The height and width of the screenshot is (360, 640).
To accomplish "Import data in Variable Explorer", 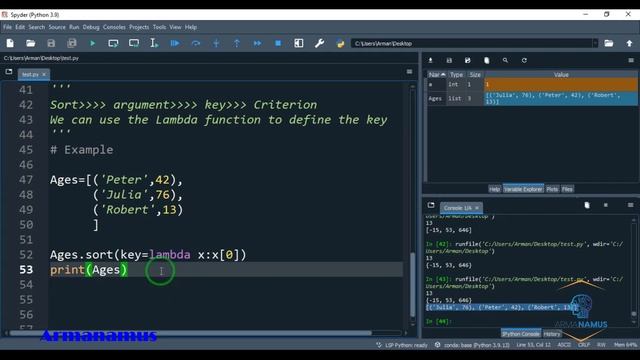I will (430, 60).
